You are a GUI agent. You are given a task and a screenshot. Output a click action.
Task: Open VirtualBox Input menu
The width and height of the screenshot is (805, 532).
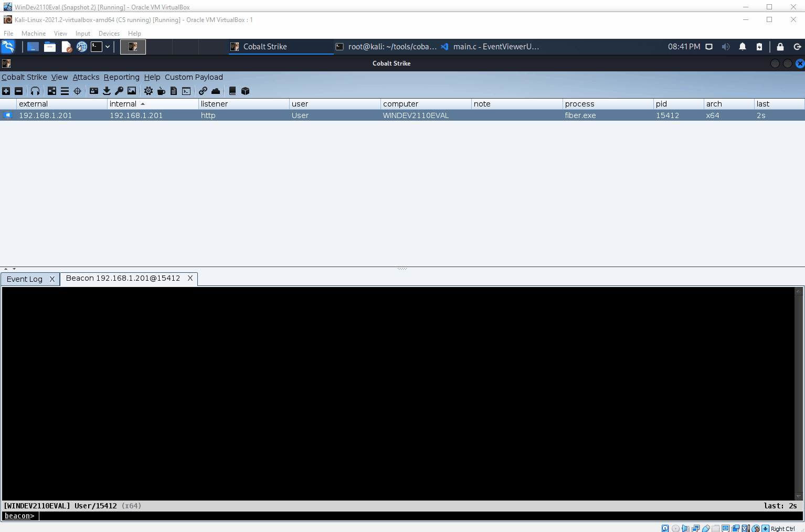tap(83, 34)
